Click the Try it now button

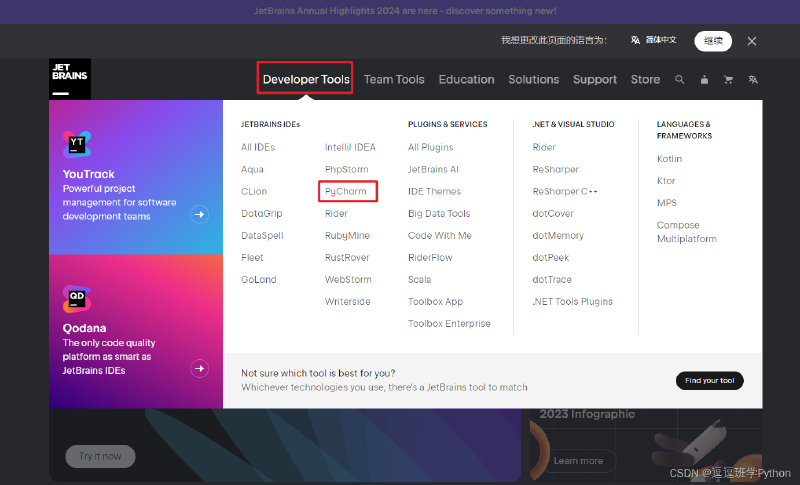point(100,456)
